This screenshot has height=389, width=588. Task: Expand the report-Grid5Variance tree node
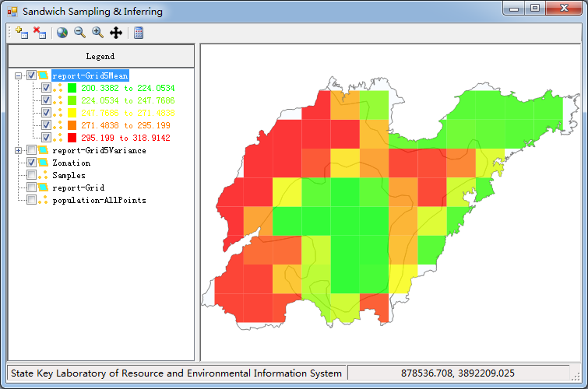[x=18, y=151]
